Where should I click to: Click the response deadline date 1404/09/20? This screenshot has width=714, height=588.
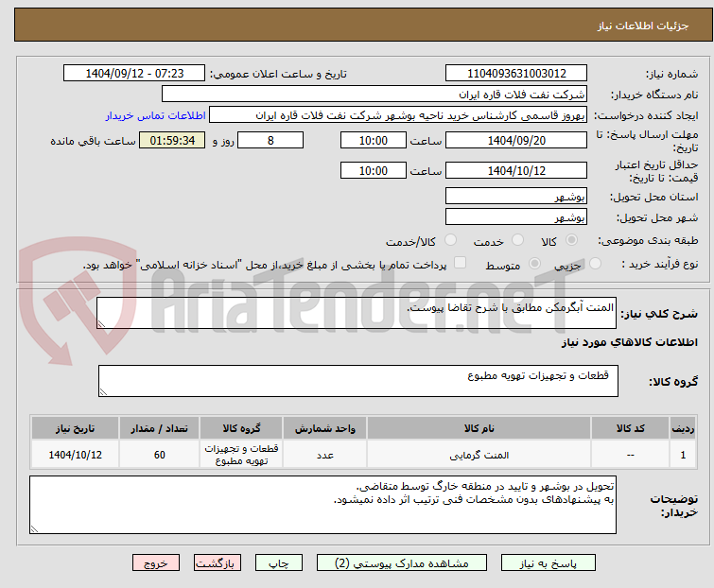(x=516, y=140)
